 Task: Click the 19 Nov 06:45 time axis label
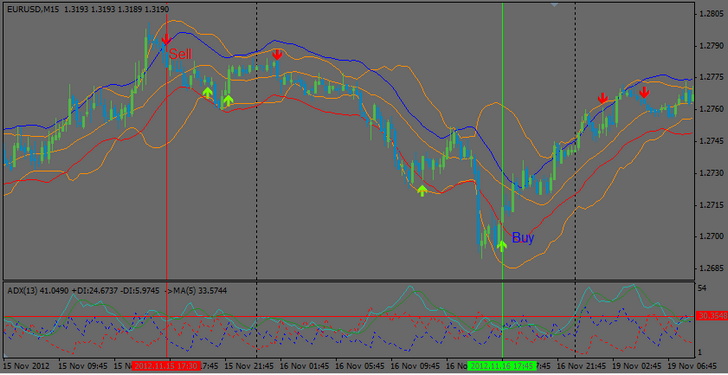click(x=692, y=366)
